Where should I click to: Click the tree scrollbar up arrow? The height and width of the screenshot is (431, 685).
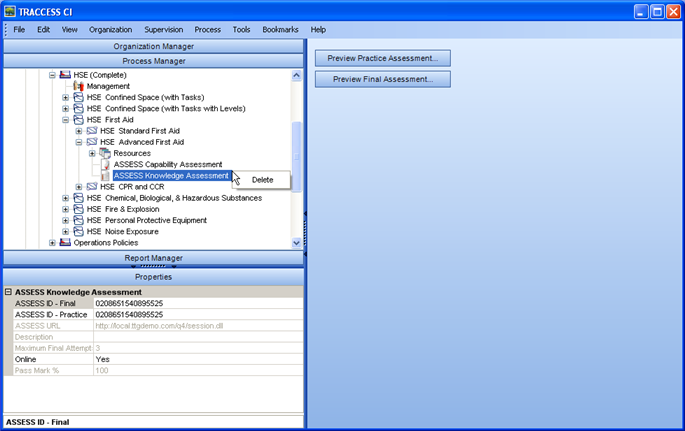click(x=296, y=75)
